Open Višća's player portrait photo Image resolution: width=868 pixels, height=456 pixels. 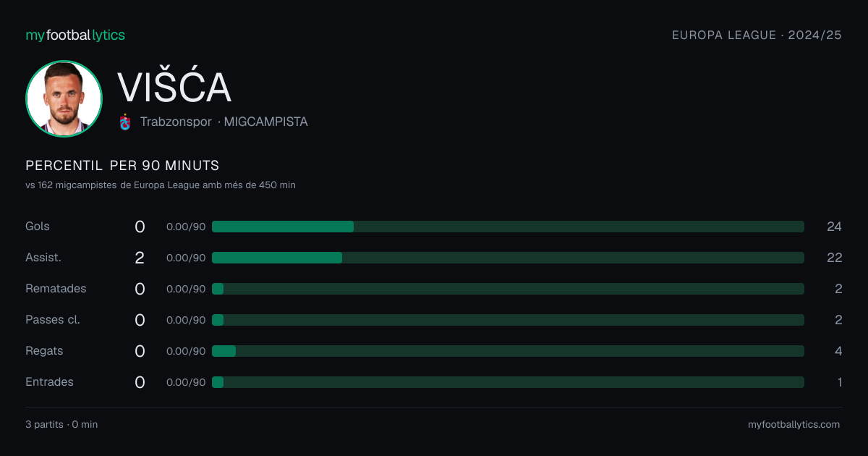pos(64,98)
